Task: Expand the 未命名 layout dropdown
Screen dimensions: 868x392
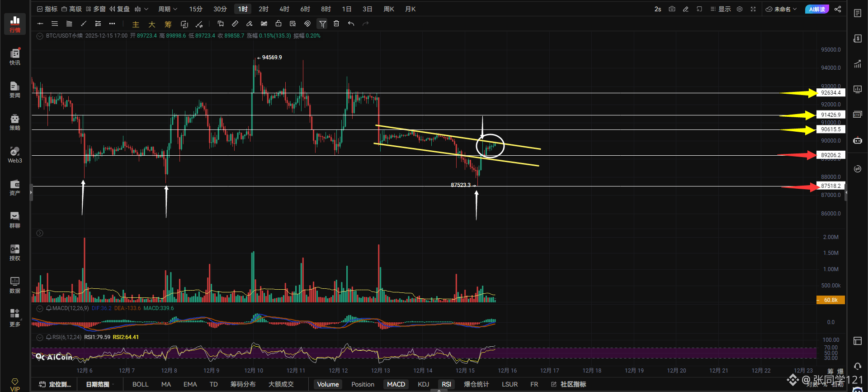Action: tap(782, 9)
